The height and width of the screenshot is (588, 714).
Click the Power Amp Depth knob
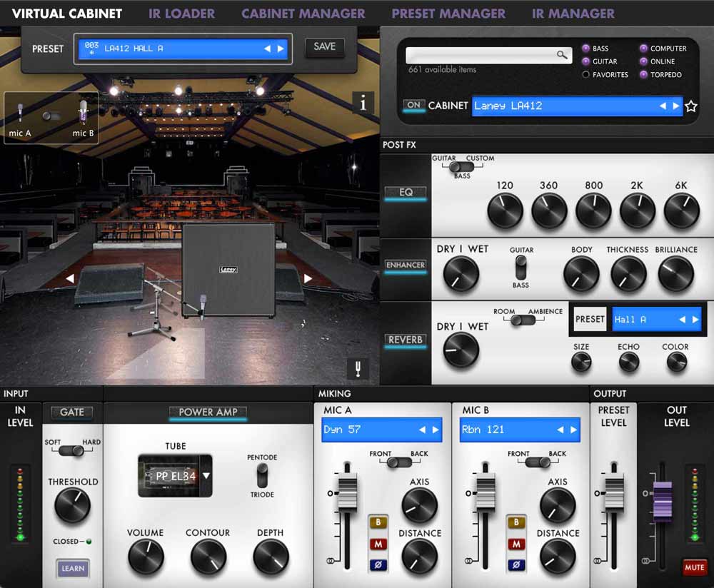pyautogui.click(x=271, y=557)
